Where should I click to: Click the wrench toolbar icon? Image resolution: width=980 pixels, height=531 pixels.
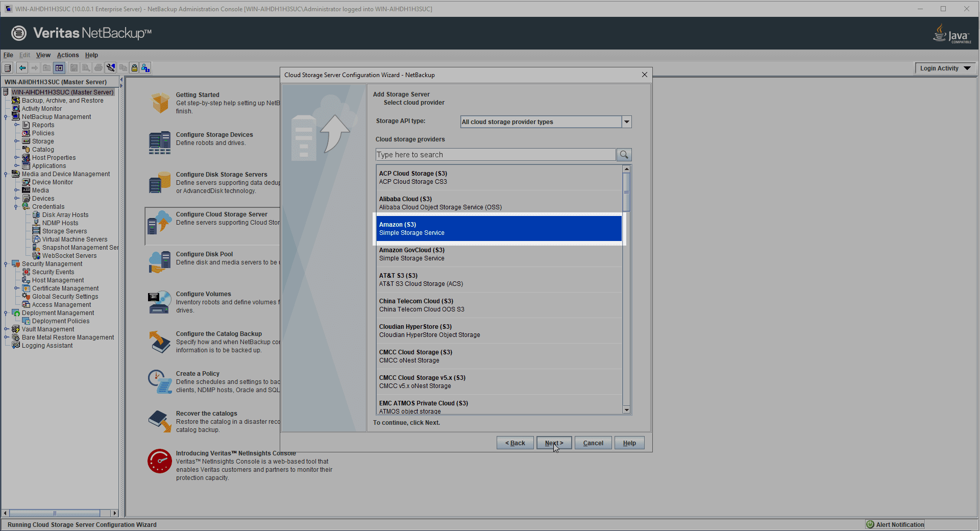[x=111, y=68]
